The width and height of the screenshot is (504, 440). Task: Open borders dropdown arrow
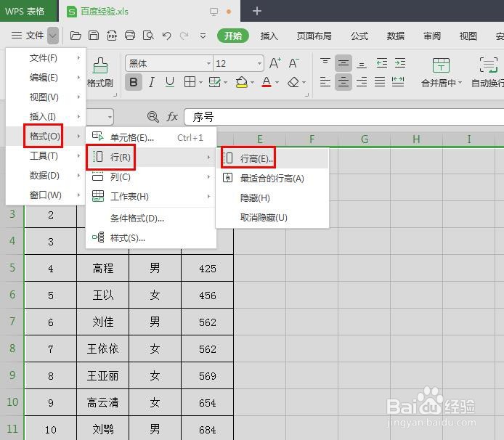pos(200,83)
